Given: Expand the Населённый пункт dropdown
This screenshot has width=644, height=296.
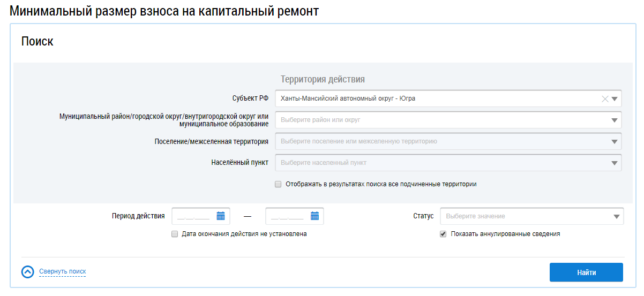Looking at the screenshot, I should [x=615, y=163].
